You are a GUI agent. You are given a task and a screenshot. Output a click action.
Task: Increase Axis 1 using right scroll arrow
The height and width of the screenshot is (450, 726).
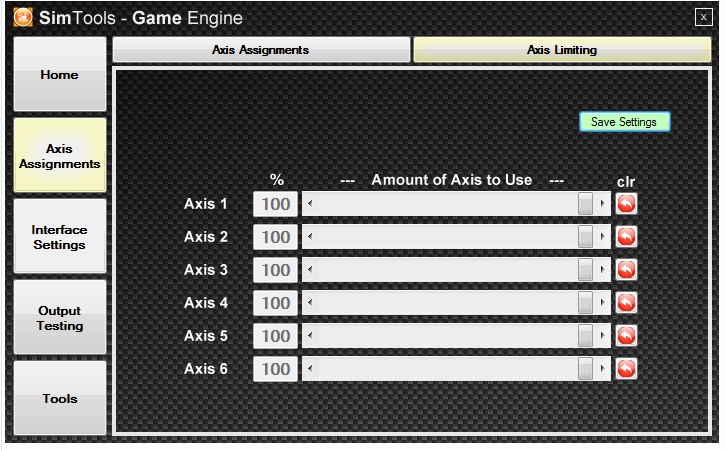tap(602, 204)
